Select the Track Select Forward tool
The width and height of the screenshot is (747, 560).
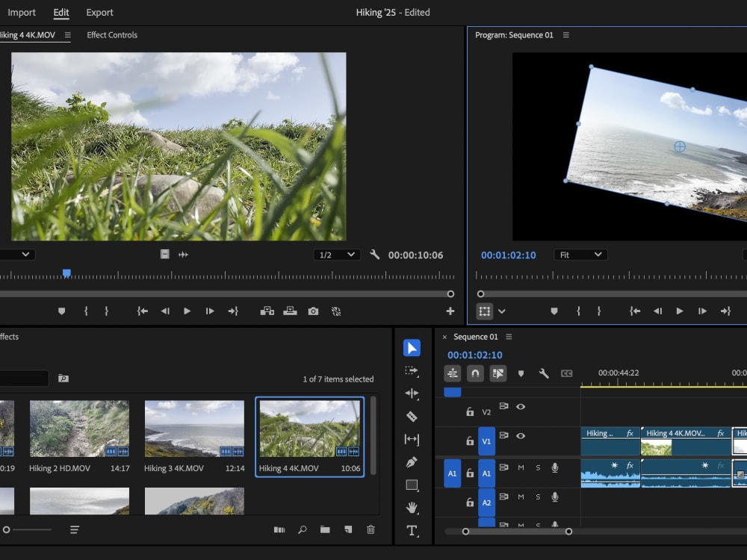(x=412, y=371)
